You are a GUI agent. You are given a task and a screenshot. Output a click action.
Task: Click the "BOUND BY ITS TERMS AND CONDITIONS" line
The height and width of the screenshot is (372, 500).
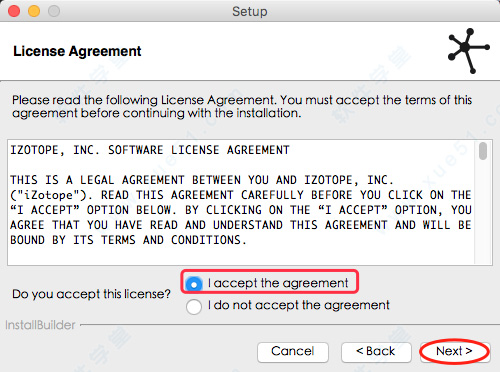[128, 240]
